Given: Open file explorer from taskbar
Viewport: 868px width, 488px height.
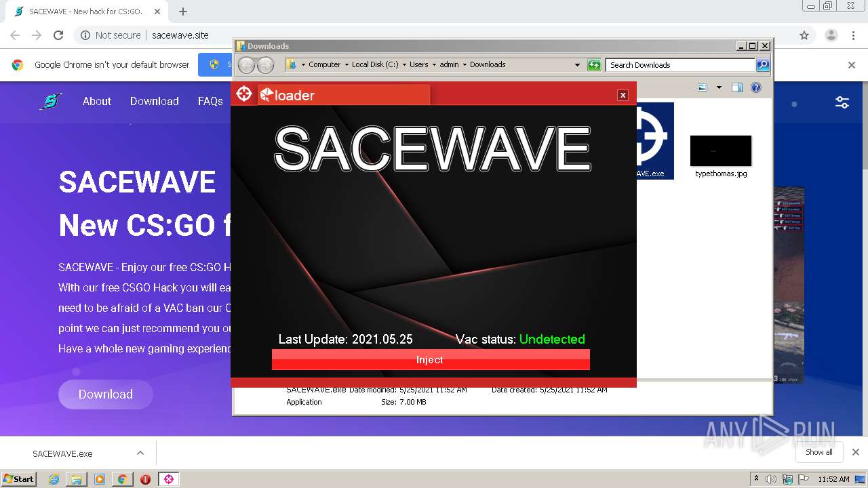Looking at the screenshot, I should pyautogui.click(x=77, y=479).
